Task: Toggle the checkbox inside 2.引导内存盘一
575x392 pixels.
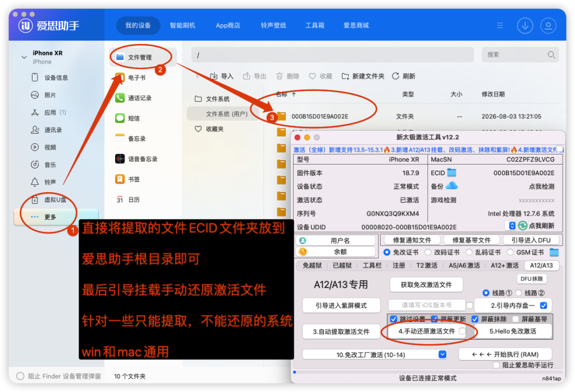Action: pyautogui.click(x=544, y=305)
